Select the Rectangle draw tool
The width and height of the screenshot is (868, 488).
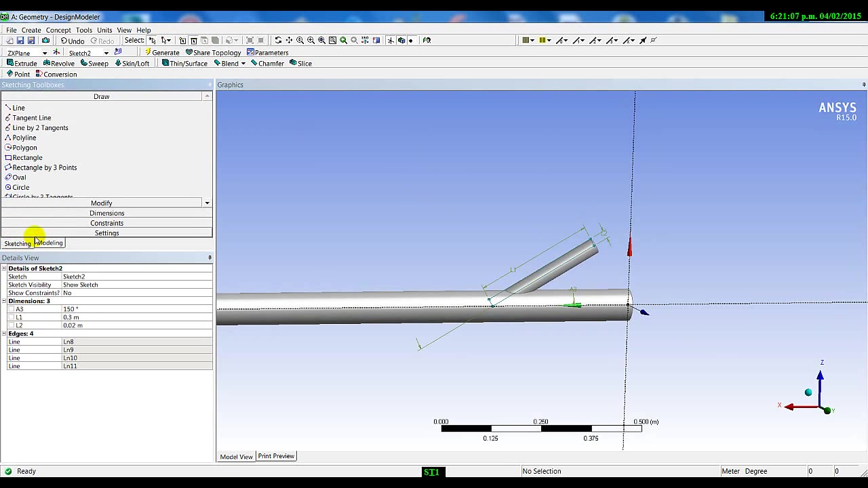click(x=24, y=157)
